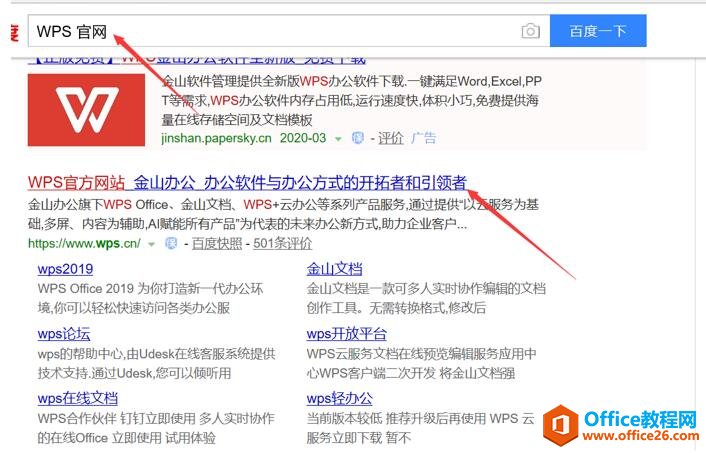Open the 501条评价 reviews link

pyautogui.click(x=282, y=244)
